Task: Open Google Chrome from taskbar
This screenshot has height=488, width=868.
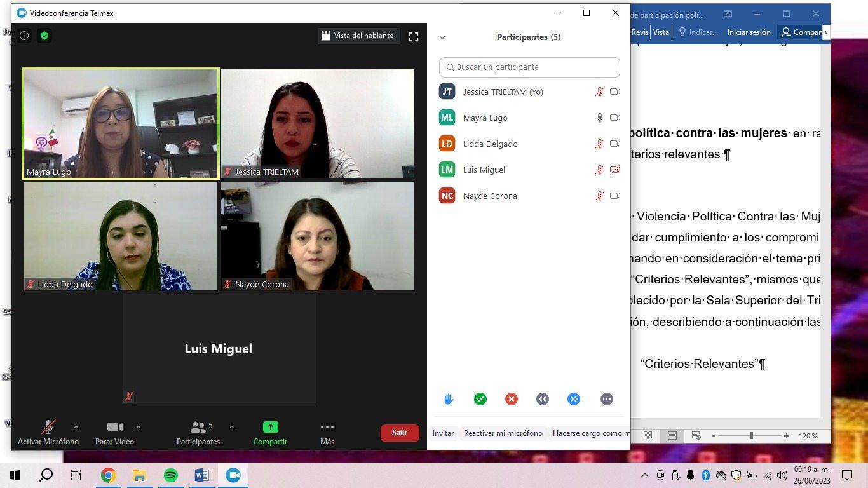Action: [109, 475]
